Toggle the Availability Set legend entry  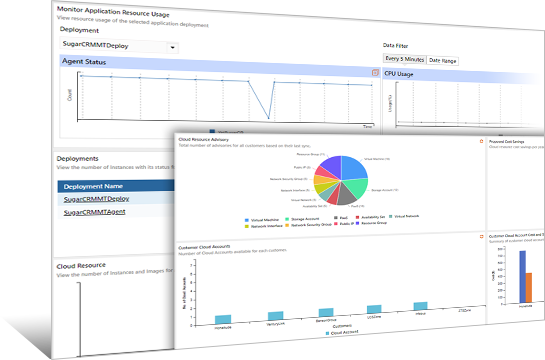pos(371,217)
